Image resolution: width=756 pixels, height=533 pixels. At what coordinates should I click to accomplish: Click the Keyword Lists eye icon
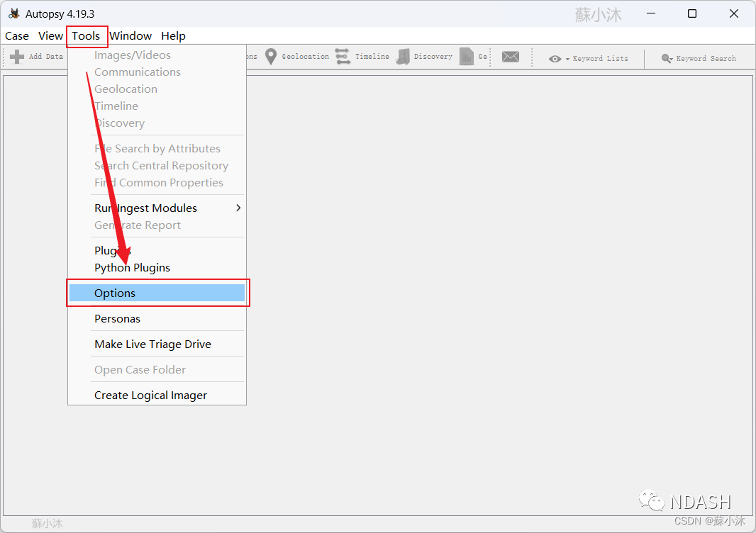coord(555,59)
